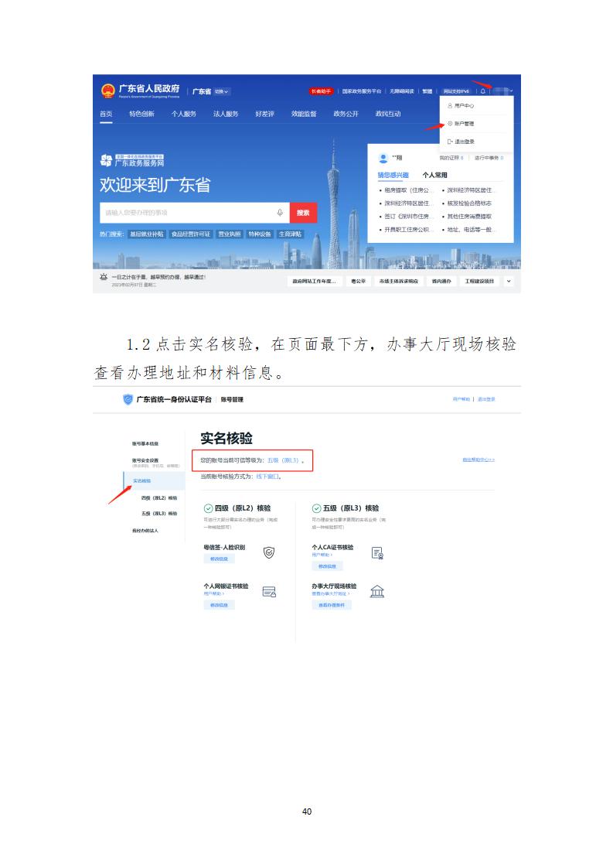Image resolution: width=613 pixels, height=868 pixels.
Task: Click the gear icon next to 账户管理
Action: tap(451, 124)
